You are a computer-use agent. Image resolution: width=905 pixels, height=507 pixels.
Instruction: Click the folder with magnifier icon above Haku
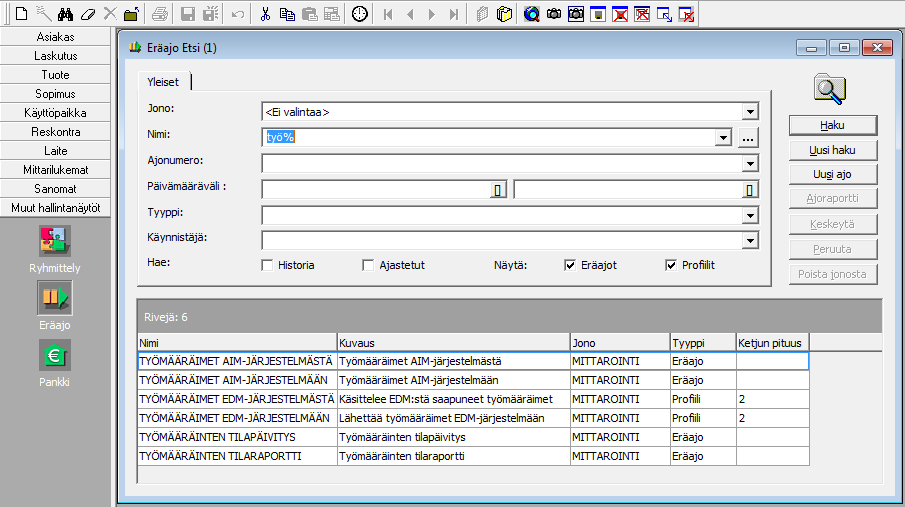click(830, 89)
